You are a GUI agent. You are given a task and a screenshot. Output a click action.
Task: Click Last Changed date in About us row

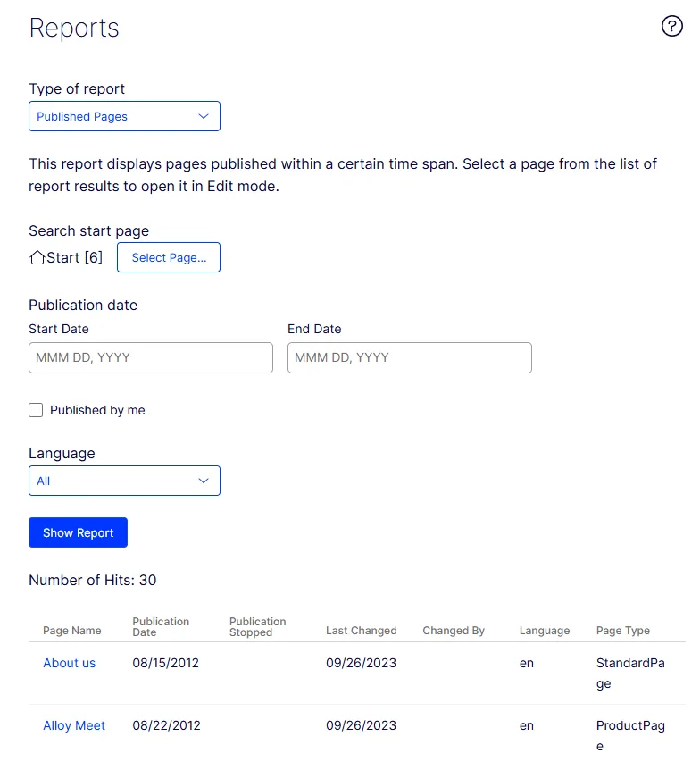(361, 663)
